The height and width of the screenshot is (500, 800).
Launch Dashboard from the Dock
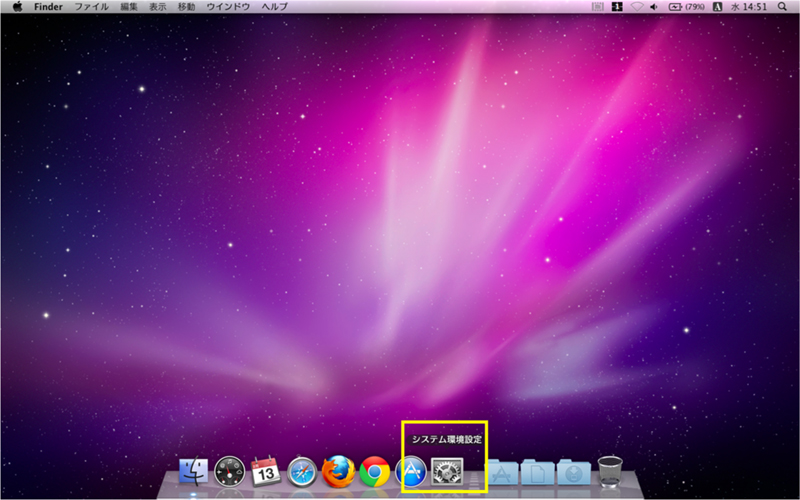tap(230, 470)
